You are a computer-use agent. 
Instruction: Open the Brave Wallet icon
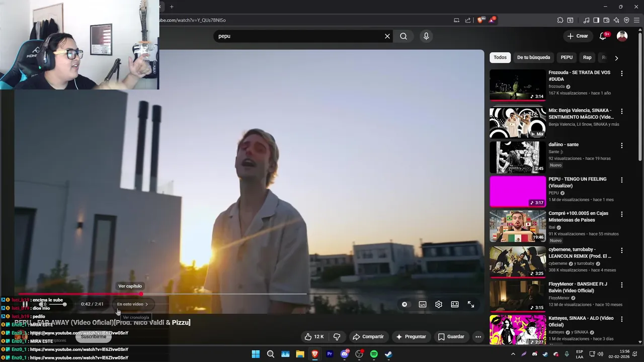(x=606, y=20)
